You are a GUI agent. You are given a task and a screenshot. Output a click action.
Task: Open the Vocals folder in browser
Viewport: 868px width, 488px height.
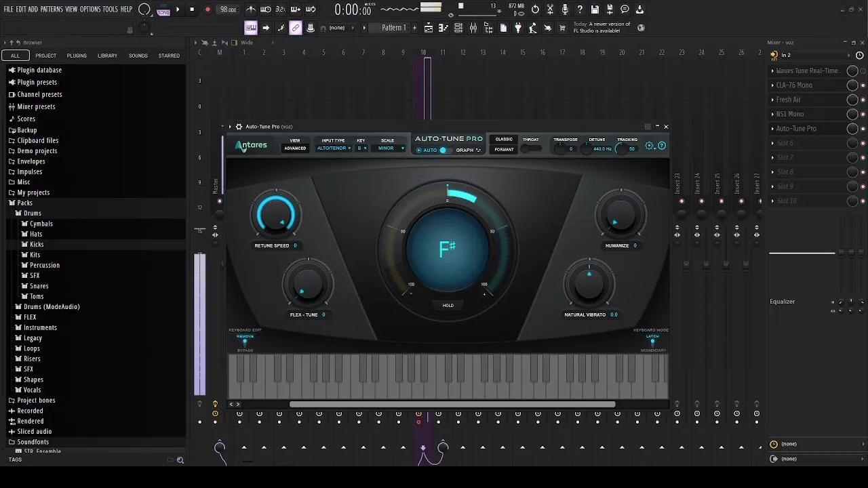click(32, 390)
